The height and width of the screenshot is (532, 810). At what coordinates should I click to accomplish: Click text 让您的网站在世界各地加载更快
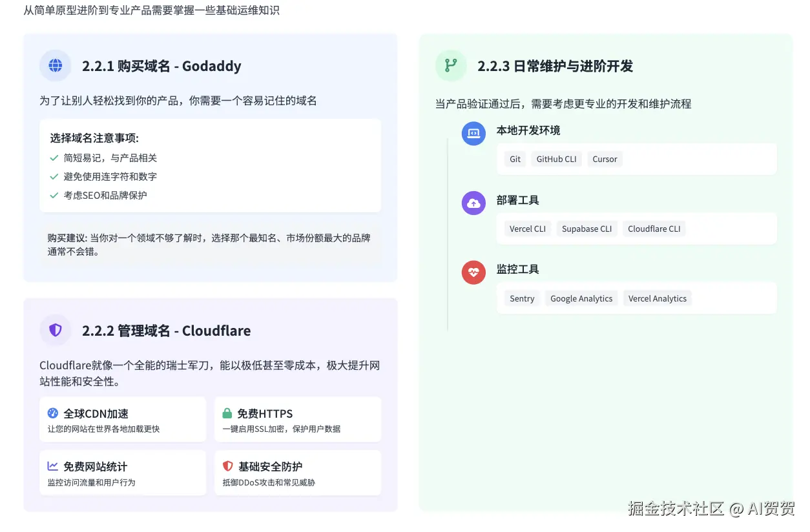(x=103, y=429)
